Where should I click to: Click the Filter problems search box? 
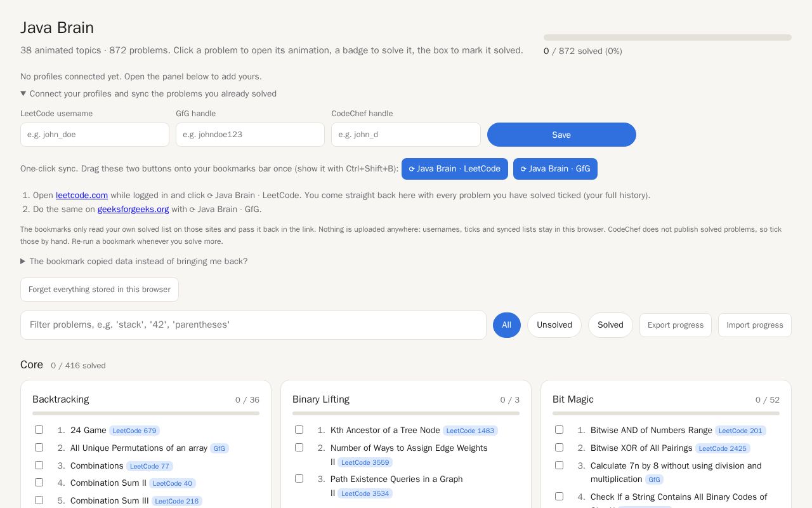(253, 325)
